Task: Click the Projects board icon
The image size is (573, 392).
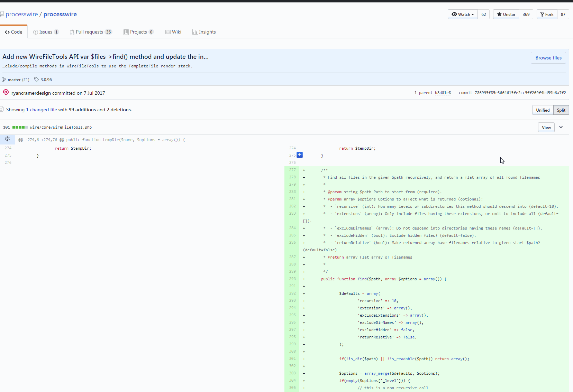Action: tap(127, 32)
